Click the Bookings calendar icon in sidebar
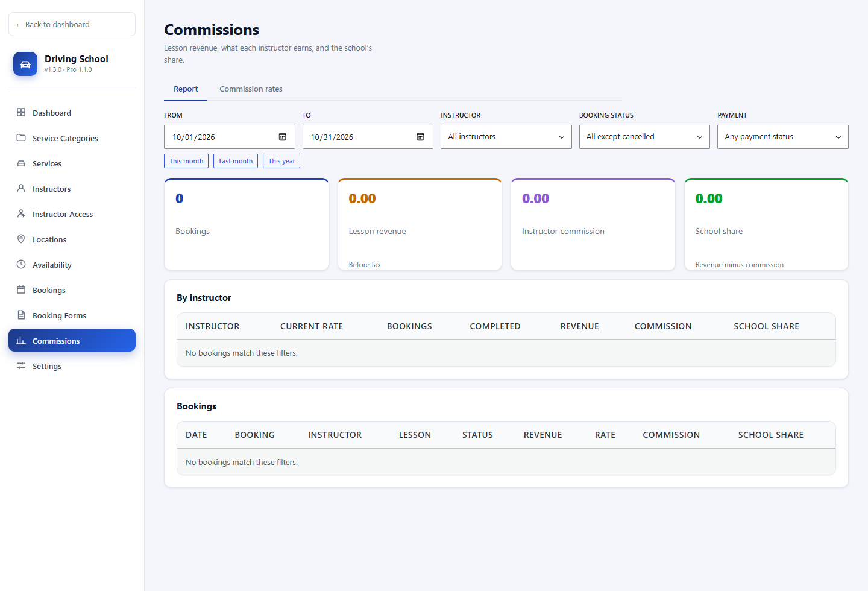868x591 pixels. click(21, 289)
